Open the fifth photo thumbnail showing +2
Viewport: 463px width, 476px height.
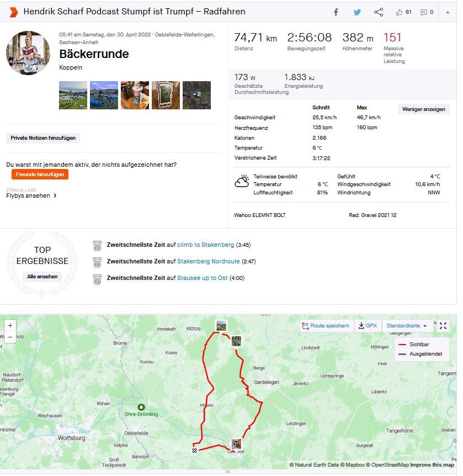pyautogui.click(x=196, y=95)
